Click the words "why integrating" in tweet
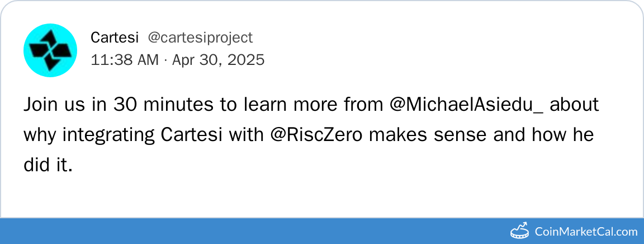Screen dimensions: 644x244 pos(89,135)
